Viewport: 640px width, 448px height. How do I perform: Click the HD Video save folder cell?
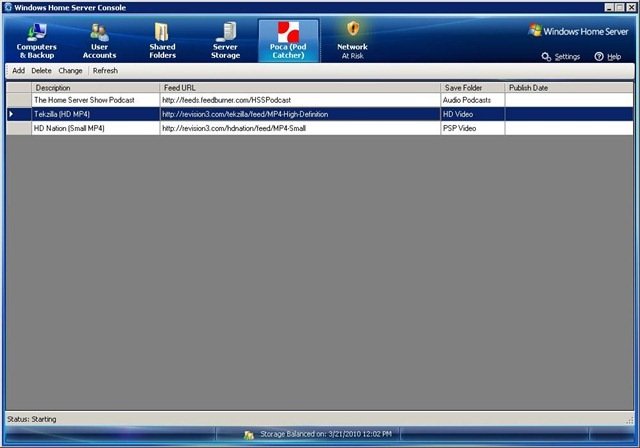tap(473, 114)
